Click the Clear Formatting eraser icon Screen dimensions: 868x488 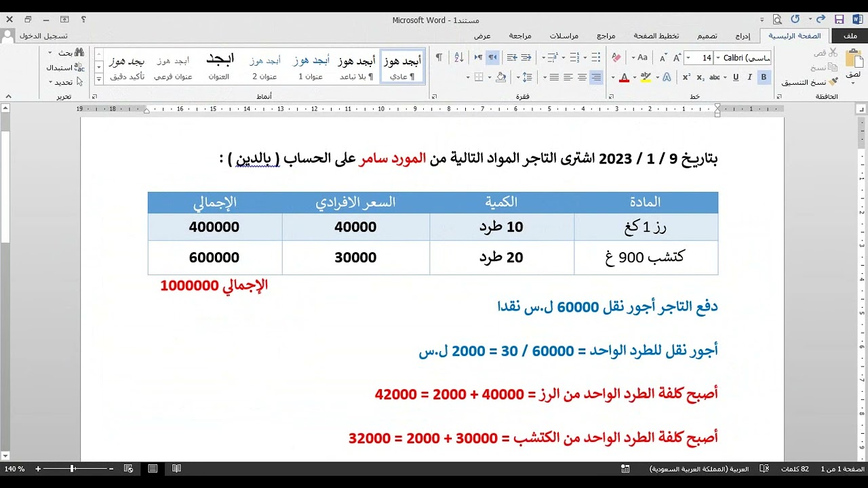616,58
